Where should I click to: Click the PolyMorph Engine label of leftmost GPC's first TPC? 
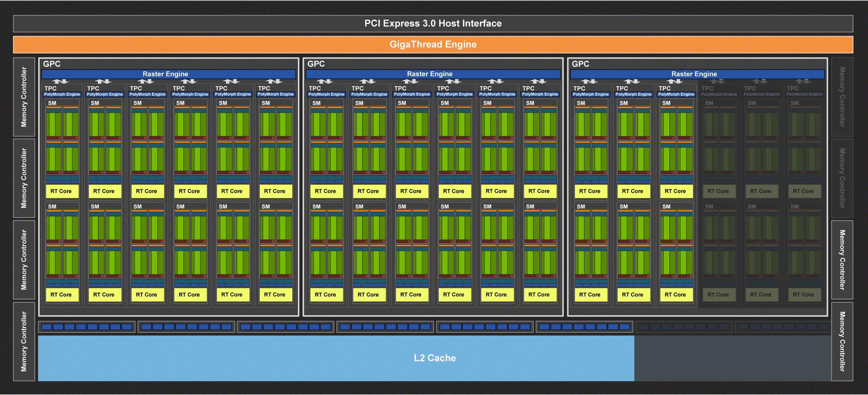point(62,94)
